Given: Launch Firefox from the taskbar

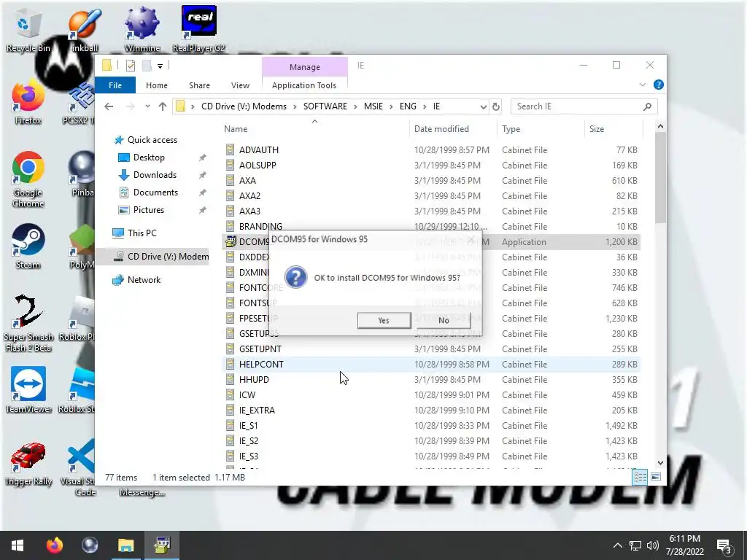Looking at the screenshot, I should tap(54, 545).
